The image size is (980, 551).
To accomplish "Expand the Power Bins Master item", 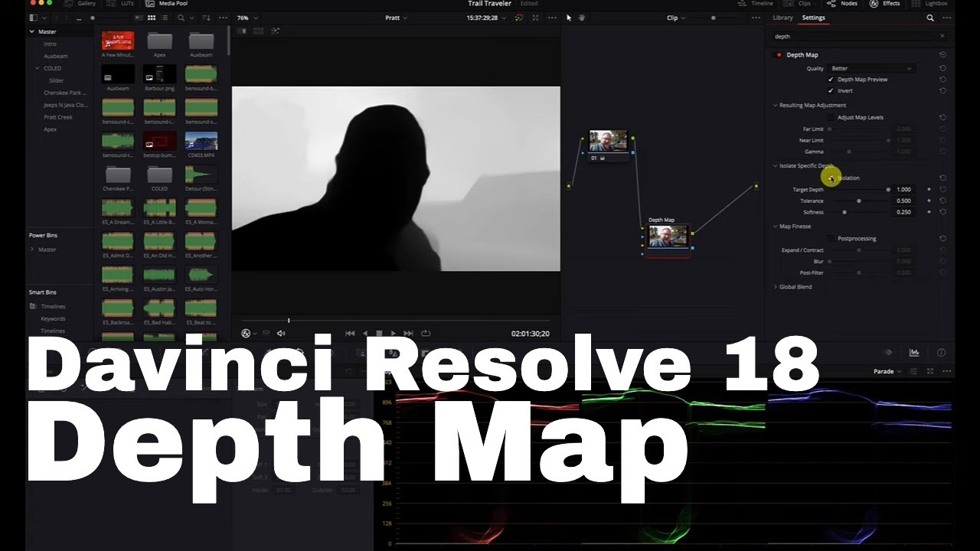I will (x=32, y=249).
